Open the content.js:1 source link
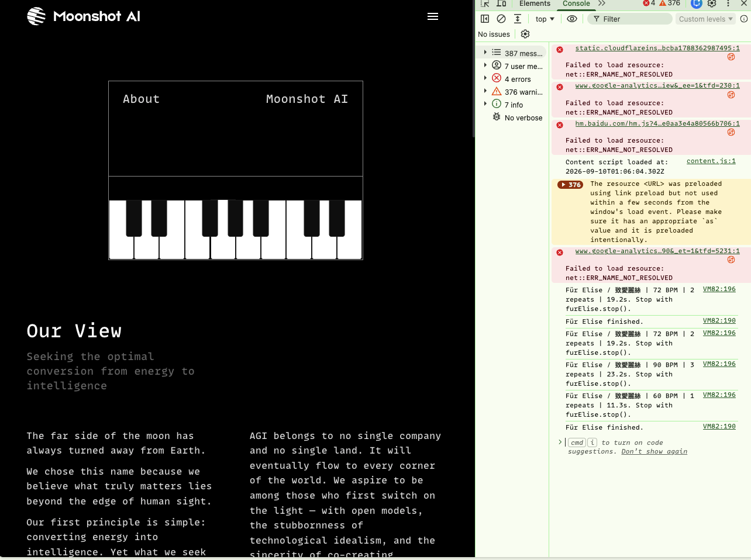This screenshot has height=560, width=751. [x=711, y=161]
